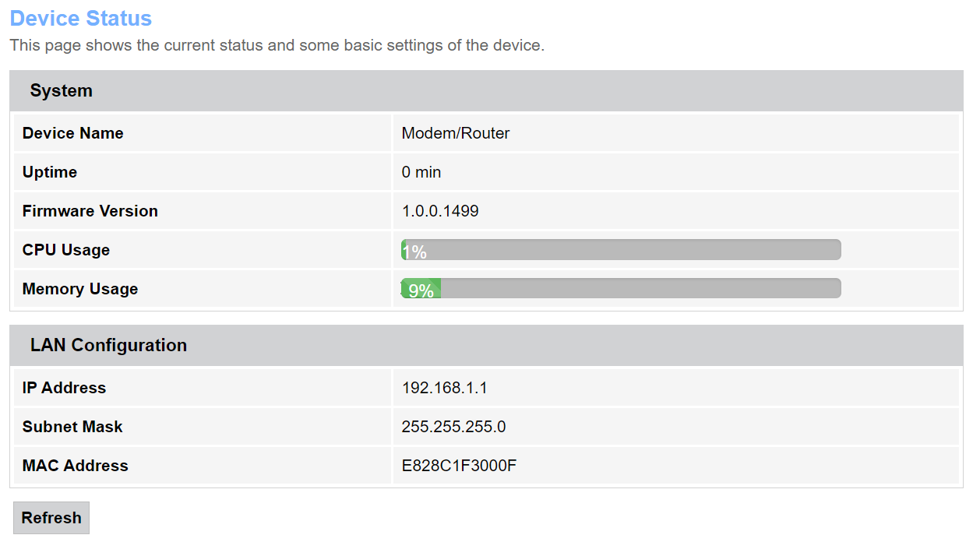Click the CPU Usage progress bar

[621, 250]
